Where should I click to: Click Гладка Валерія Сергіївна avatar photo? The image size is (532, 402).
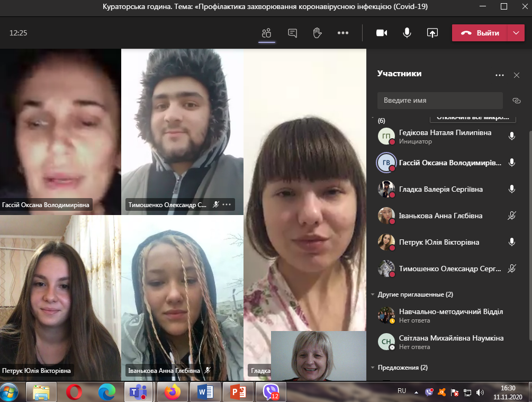point(386,189)
